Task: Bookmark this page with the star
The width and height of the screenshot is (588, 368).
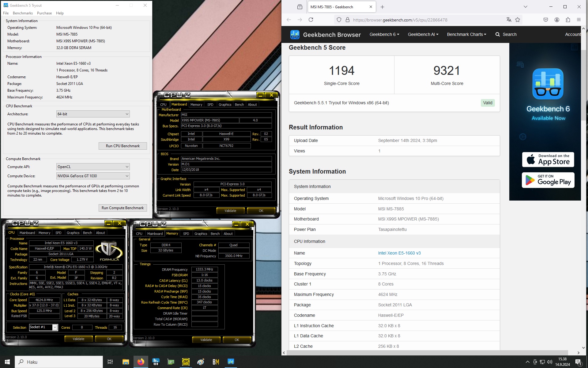Action: click(x=518, y=20)
